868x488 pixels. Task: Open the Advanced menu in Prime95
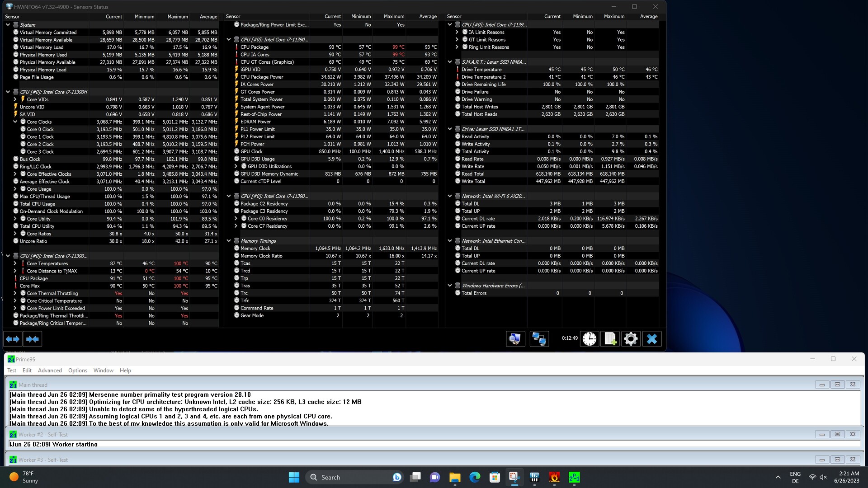coord(50,371)
